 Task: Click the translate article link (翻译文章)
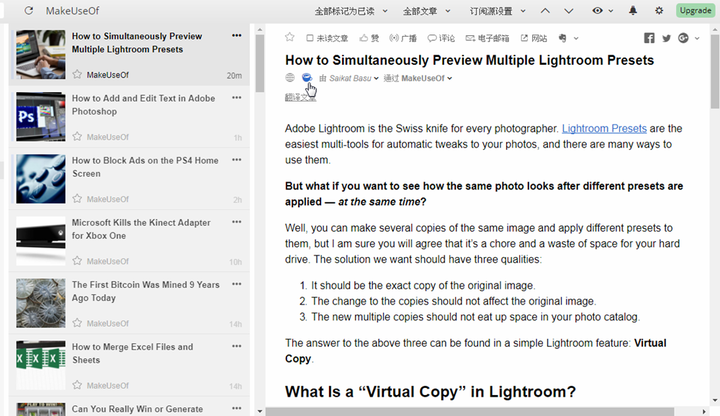click(300, 97)
